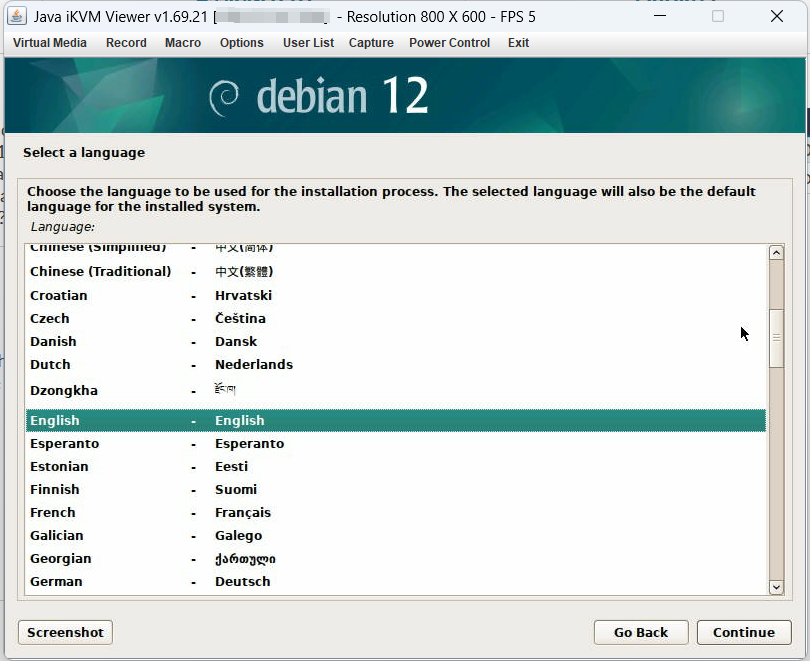The width and height of the screenshot is (810, 661).
Task: Select Dzongkha in the language list
Action: click(x=396, y=390)
